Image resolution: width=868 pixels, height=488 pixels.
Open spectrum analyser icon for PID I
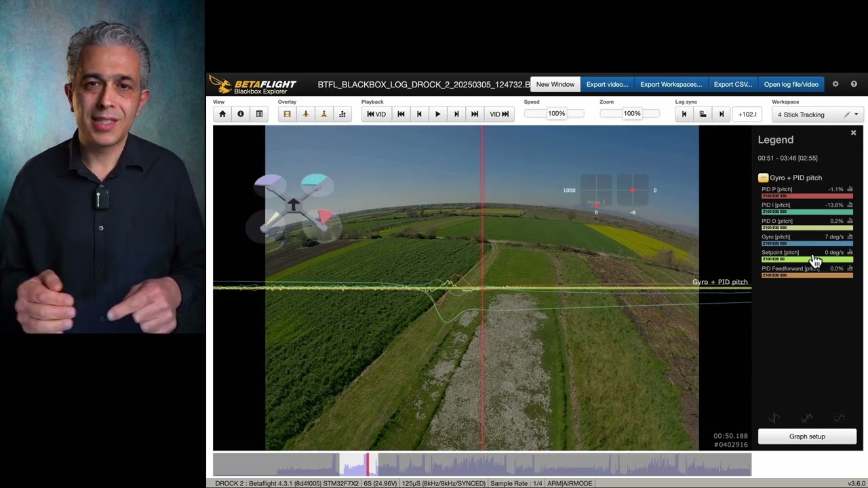850,205
